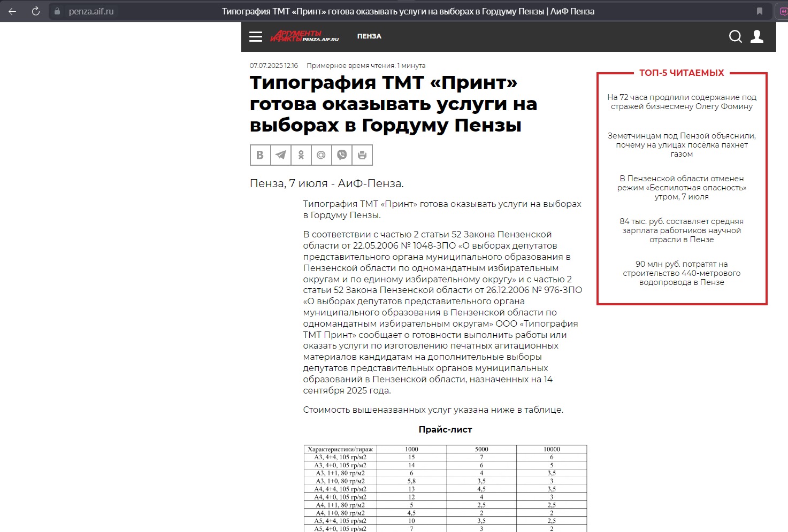Click the publication date 07.07.2025 12:16
Viewport: 788px width, 532px height.
[x=274, y=66]
